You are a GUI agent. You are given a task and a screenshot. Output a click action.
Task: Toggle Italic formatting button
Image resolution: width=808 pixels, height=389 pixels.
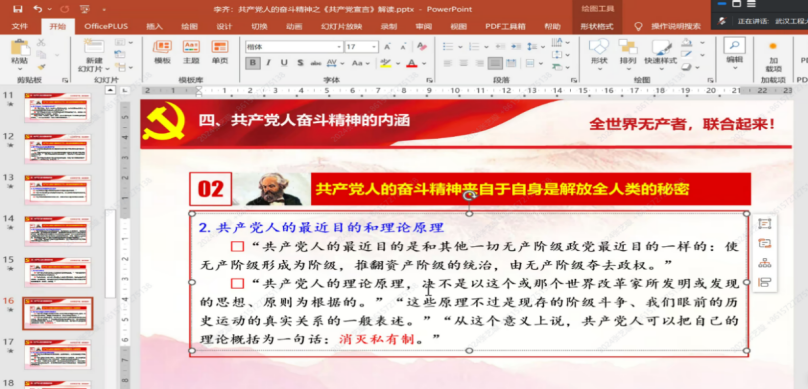point(268,63)
